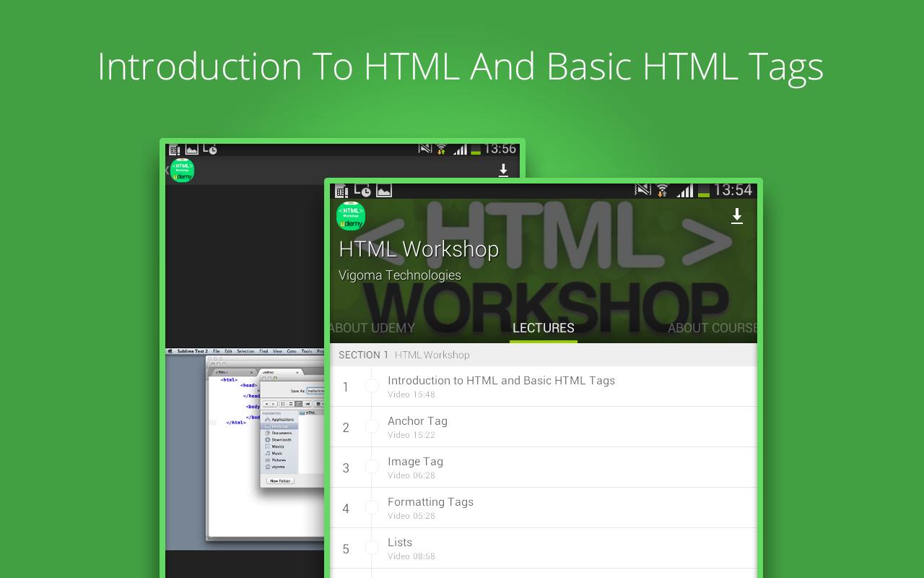Toggle completion circle for lecture 1
Screen dimensions: 924x578
click(372, 387)
